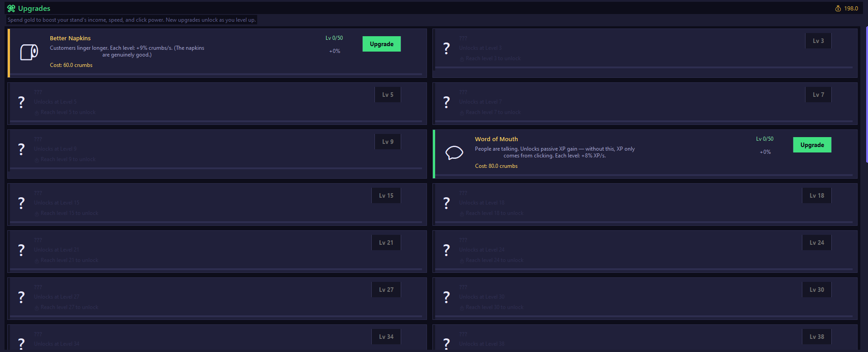Screen dimensions: 868x352
Task: Click the "Reach level 18 to unlock" text
Action: click(494, 213)
